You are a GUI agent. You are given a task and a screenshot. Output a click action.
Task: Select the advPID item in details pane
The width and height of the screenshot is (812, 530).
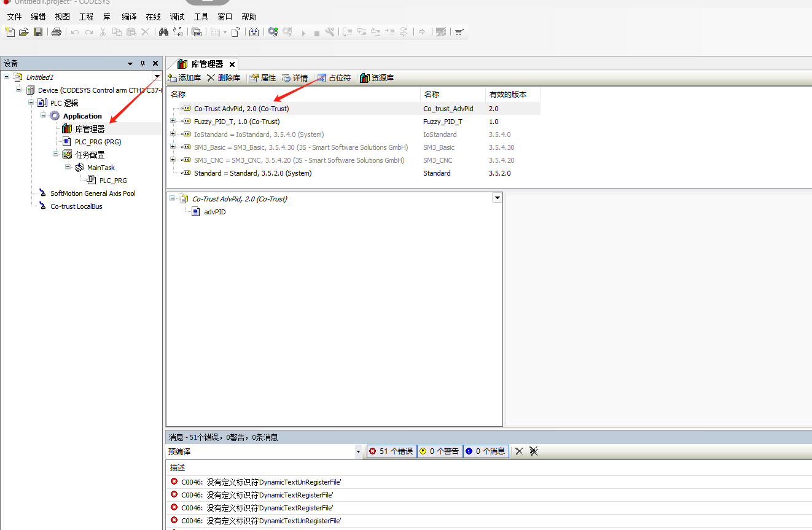[214, 212]
